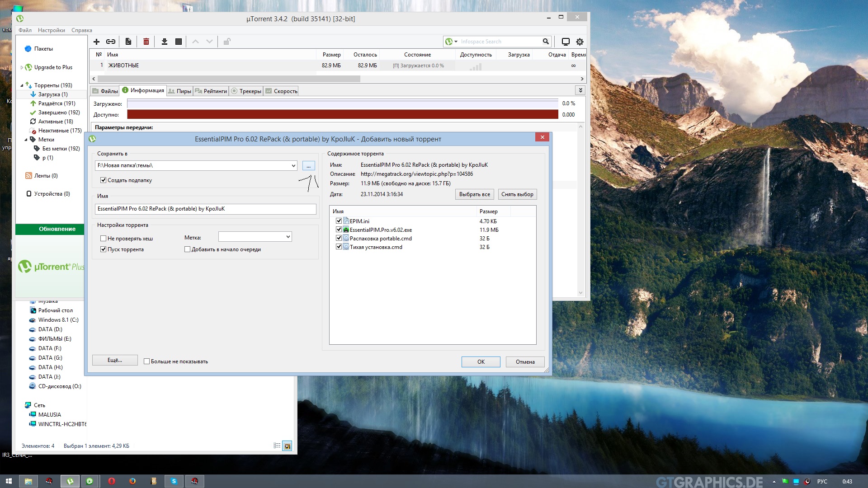Click the torrent Имя text field

(x=206, y=209)
